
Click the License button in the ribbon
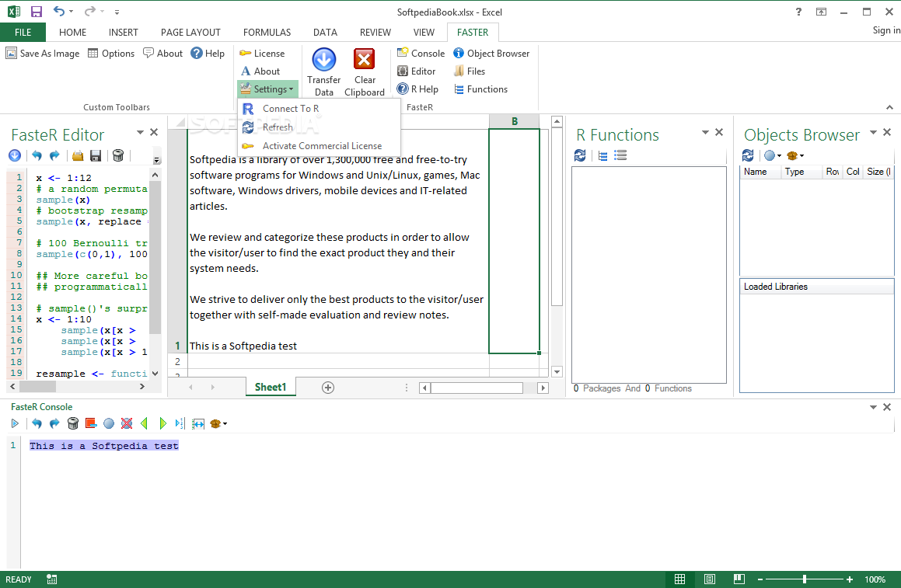click(262, 54)
